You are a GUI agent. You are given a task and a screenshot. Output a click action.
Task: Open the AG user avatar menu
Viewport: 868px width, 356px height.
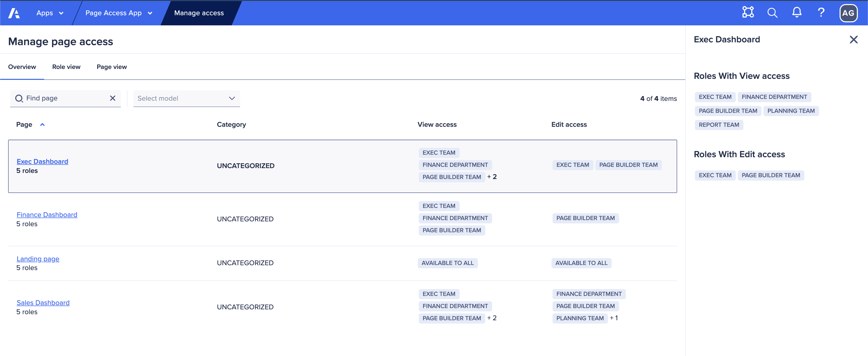pyautogui.click(x=848, y=13)
